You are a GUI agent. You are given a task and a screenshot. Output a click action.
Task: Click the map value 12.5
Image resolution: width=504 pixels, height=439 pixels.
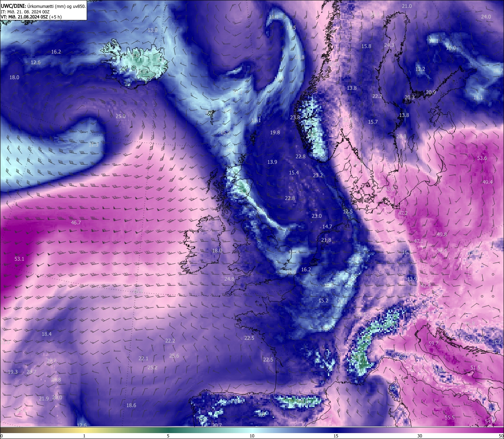coord(348,212)
